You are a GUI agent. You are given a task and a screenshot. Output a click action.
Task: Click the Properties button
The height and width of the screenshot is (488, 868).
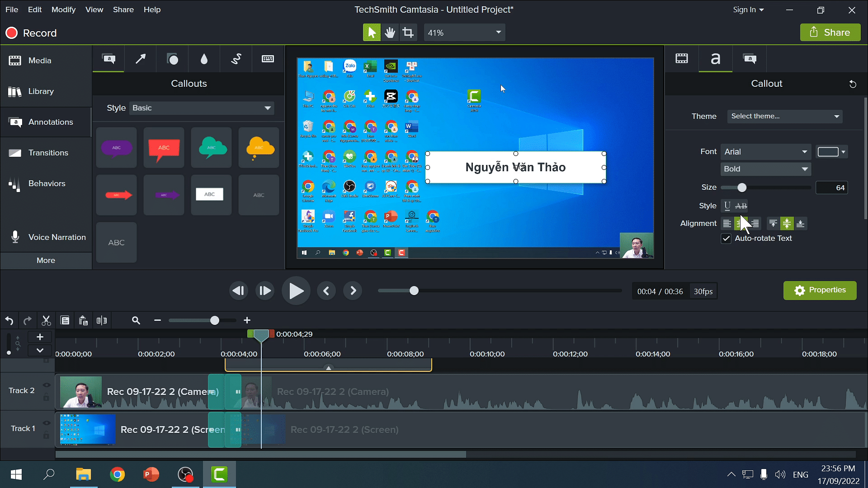pos(820,291)
